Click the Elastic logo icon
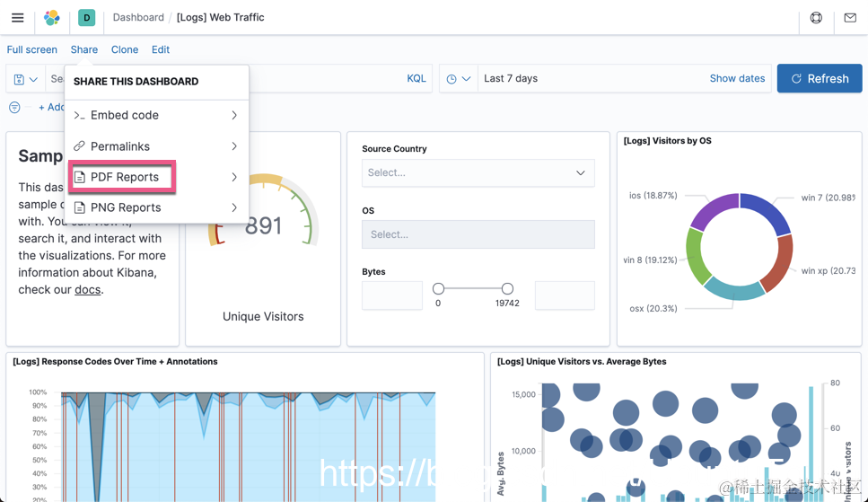Viewport: 868px width, 502px height. click(52, 18)
